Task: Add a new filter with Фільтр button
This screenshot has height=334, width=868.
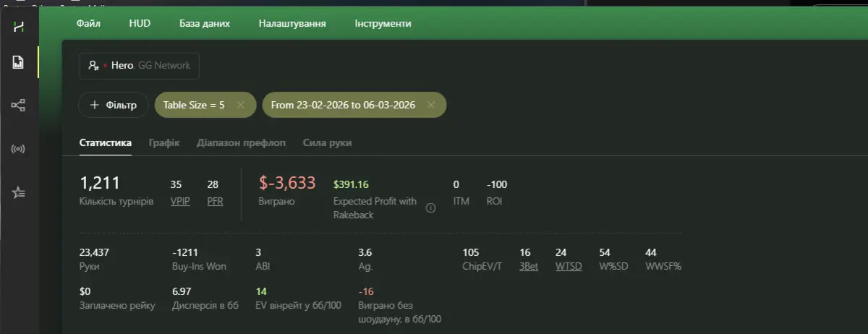Action: tap(114, 105)
